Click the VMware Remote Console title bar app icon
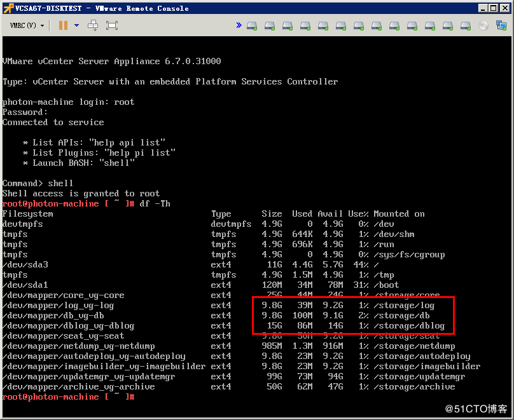Image resolution: width=514 pixels, height=420 pixels. click(x=8, y=8)
